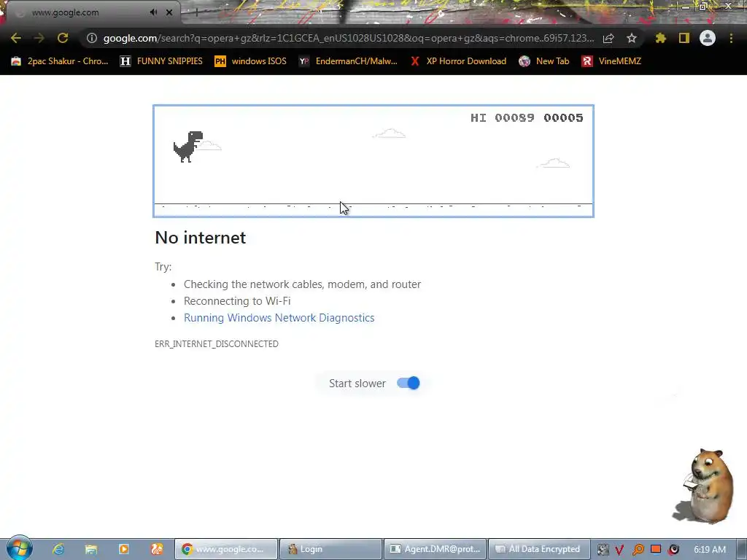Screen dimensions: 747x560
Task: Open a new tab with plus button
Action: [196, 13]
